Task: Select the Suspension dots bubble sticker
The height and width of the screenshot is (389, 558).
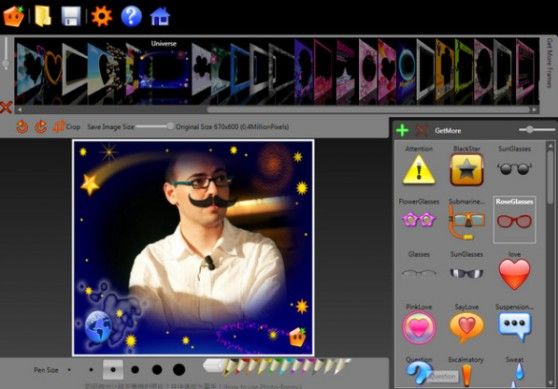Action: 514,327
